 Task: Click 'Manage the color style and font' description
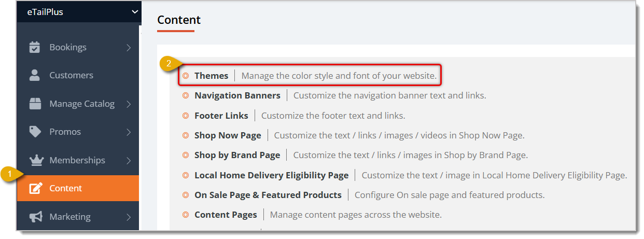[x=339, y=76]
